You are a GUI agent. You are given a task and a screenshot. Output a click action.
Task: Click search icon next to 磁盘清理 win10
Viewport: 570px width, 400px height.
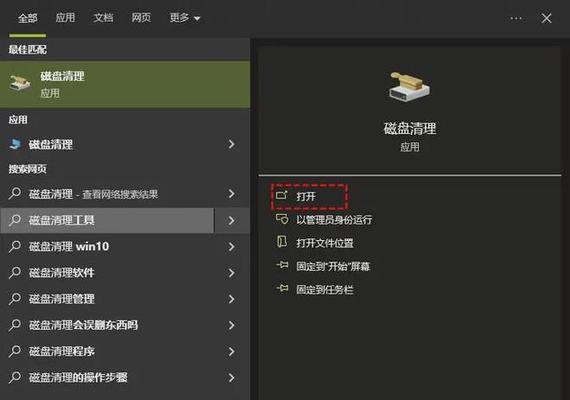coord(15,246)
